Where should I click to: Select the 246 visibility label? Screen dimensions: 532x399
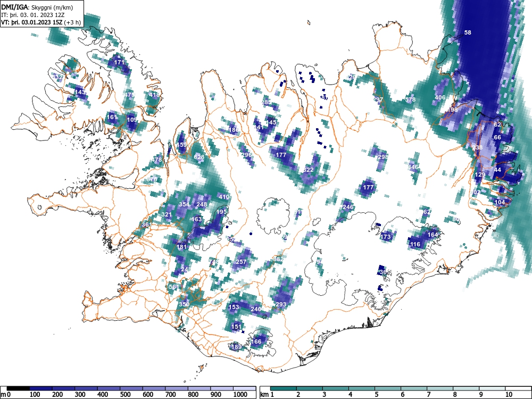click(x=348, y=207)
